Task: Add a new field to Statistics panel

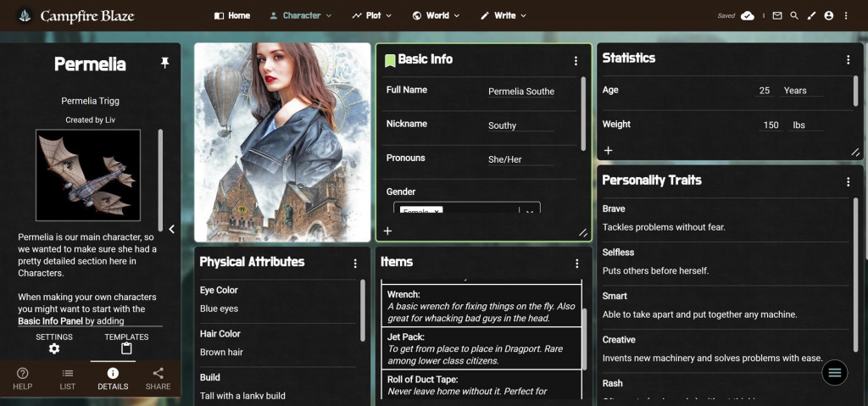Action: tap(608, 151)
